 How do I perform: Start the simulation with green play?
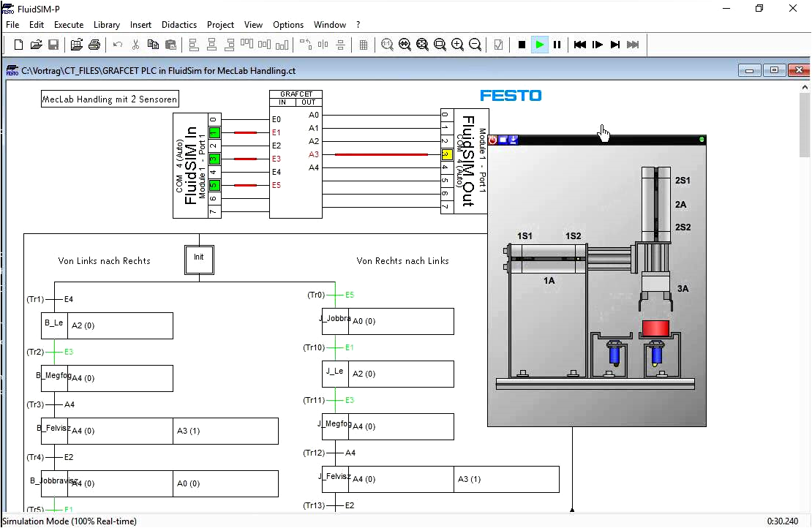coord(540,45)
